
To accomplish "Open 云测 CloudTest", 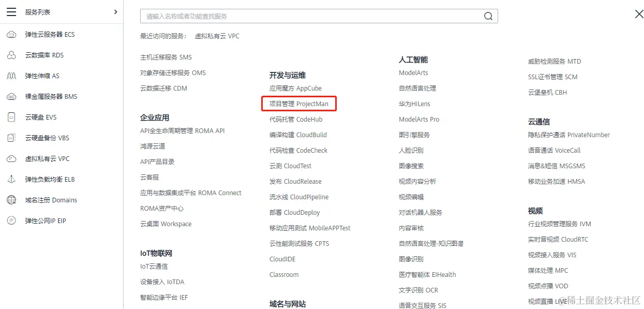I will pos(290,166).
